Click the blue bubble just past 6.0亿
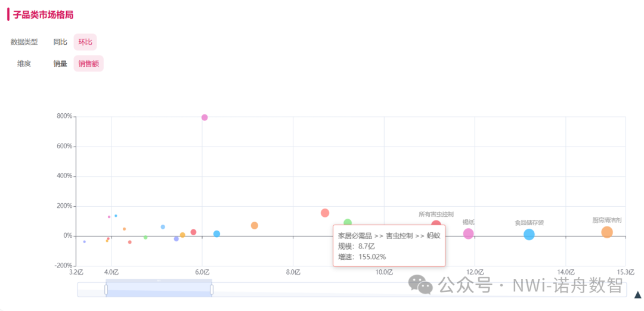This screenshot has width=644, height=311. 216,234
